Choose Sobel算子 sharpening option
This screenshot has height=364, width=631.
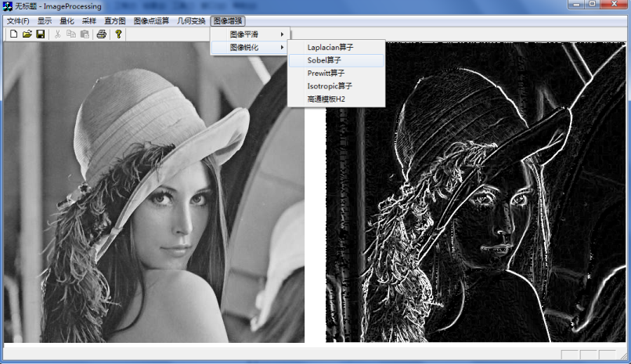tap(337, 60)
